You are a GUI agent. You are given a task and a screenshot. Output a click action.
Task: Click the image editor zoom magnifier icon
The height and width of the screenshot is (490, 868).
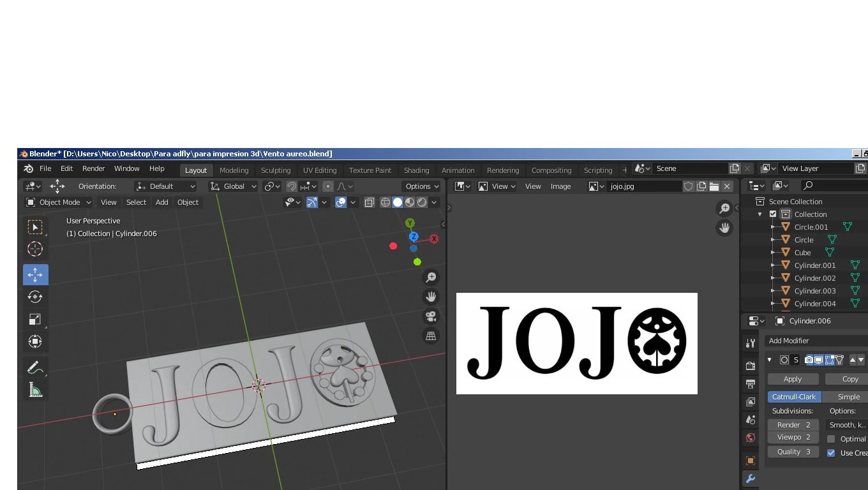(724, 209)
